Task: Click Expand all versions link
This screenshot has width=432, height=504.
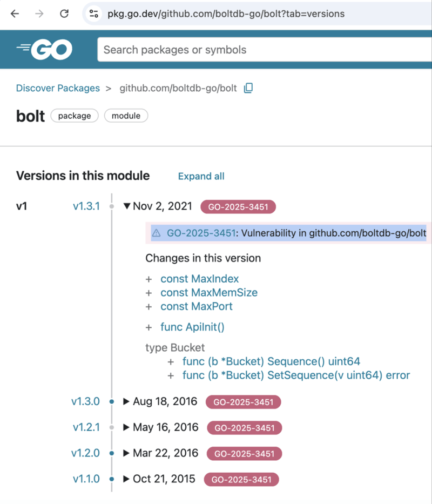Action: coord(201,176)
